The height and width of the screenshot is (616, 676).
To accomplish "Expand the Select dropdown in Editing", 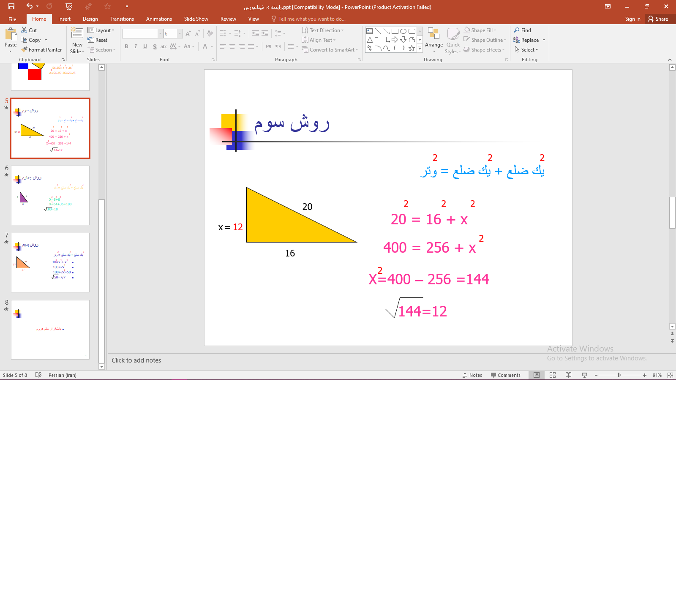I will [526, 50].
